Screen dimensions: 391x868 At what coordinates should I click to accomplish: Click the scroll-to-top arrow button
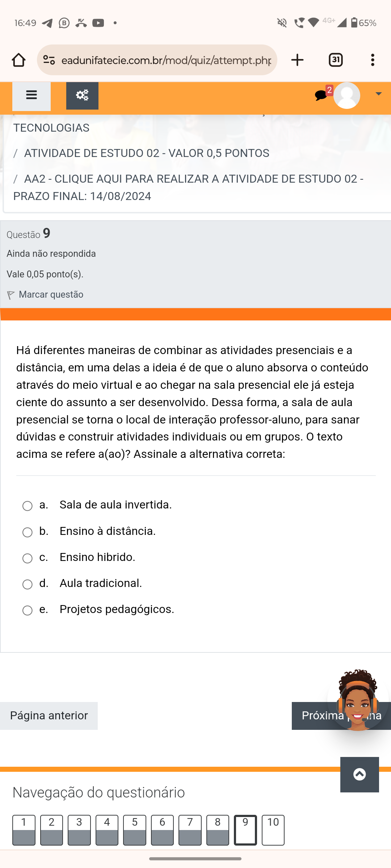[360, 774]
